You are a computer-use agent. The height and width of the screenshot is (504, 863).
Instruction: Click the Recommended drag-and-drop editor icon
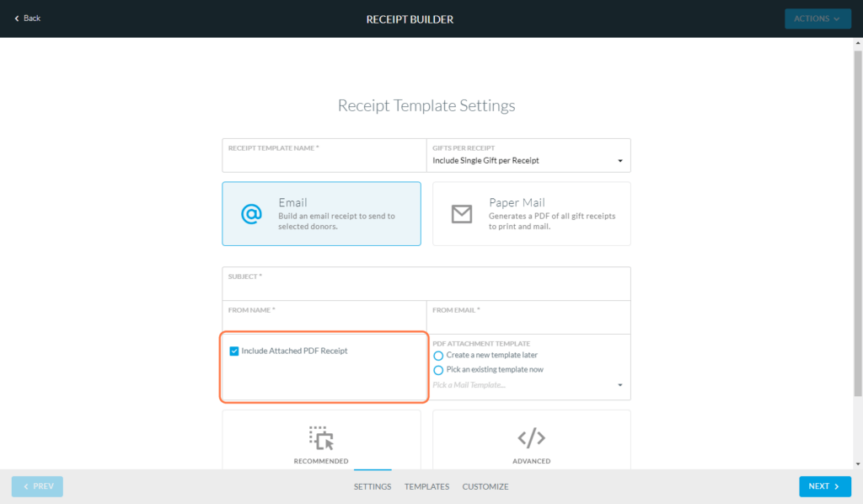(321, 438)
